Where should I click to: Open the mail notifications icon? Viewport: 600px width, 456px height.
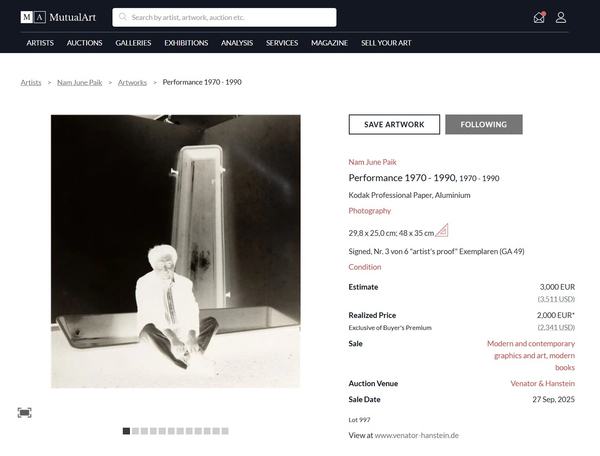click(539, 17)
